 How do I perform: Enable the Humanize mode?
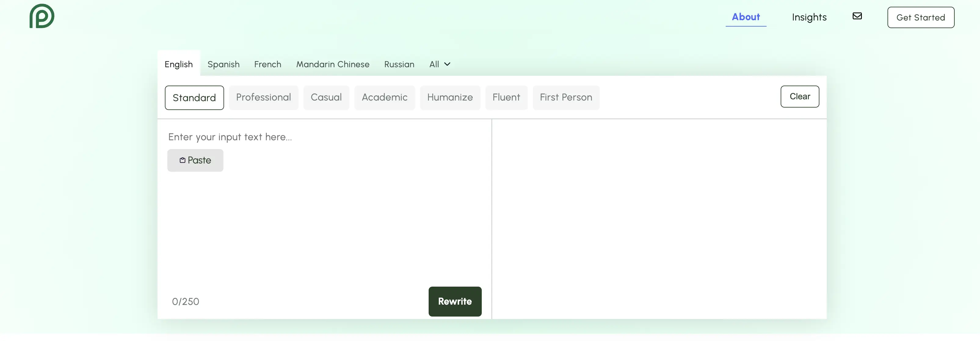point(450,97)
